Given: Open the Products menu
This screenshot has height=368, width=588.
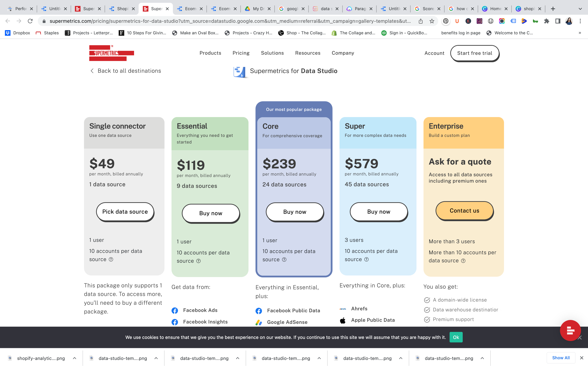Looking at the screenshot, I should coord(210,53).
